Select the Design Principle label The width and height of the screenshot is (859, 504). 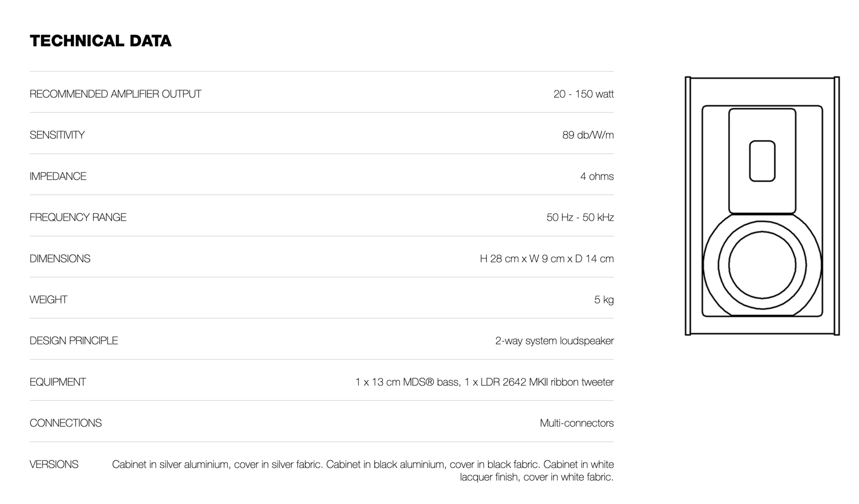(x=74, y=341)
